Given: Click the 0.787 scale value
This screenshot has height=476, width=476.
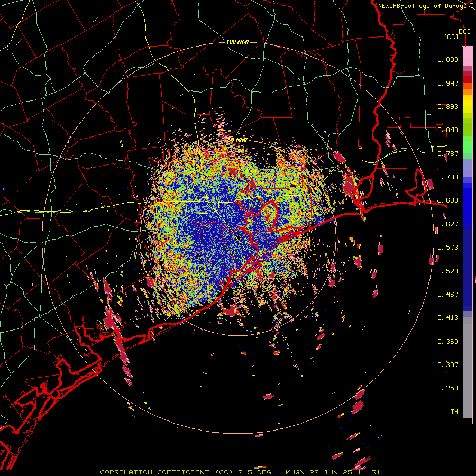Looking at the screenshot, I should (x=448, y=153).
